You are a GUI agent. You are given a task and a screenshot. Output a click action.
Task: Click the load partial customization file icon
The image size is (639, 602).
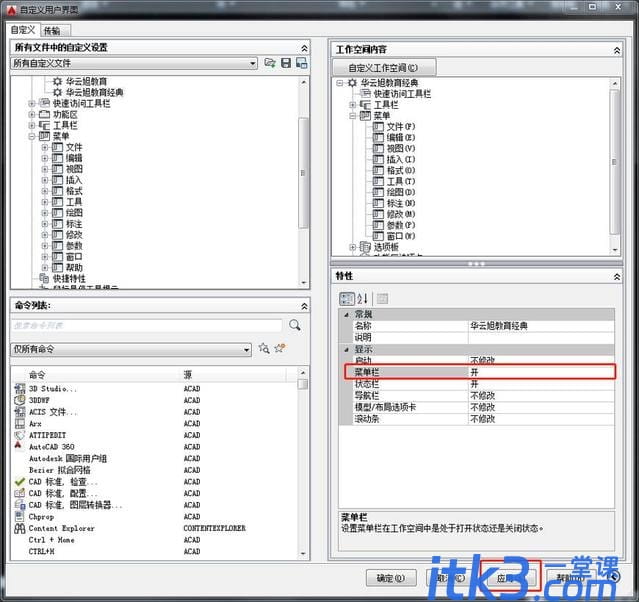click(x=270, y=63)
